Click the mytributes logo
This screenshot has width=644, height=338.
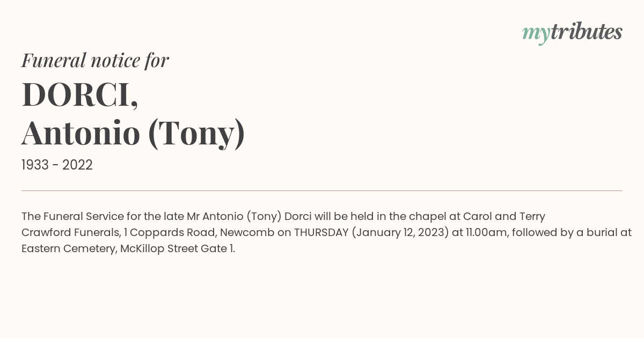[572, 33]
